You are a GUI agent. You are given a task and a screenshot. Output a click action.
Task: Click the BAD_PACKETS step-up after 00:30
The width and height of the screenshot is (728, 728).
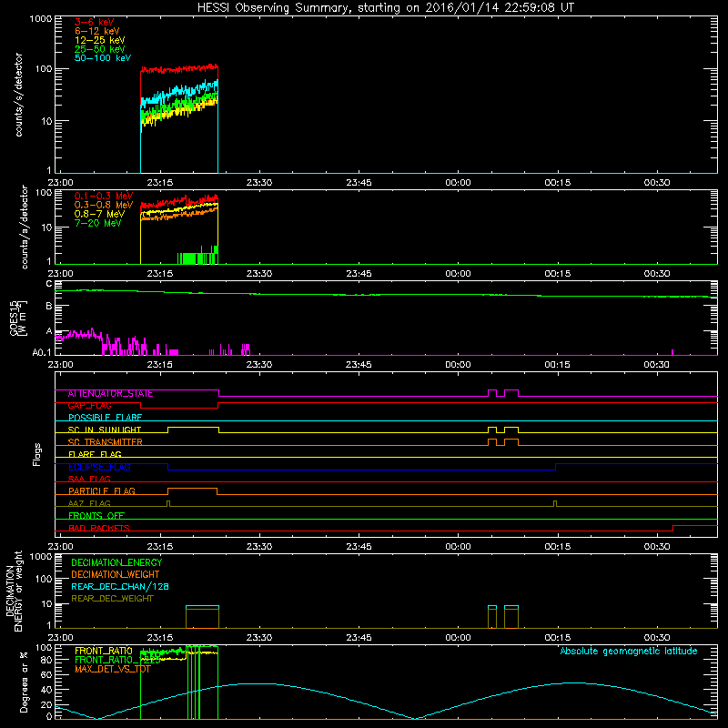673,528
